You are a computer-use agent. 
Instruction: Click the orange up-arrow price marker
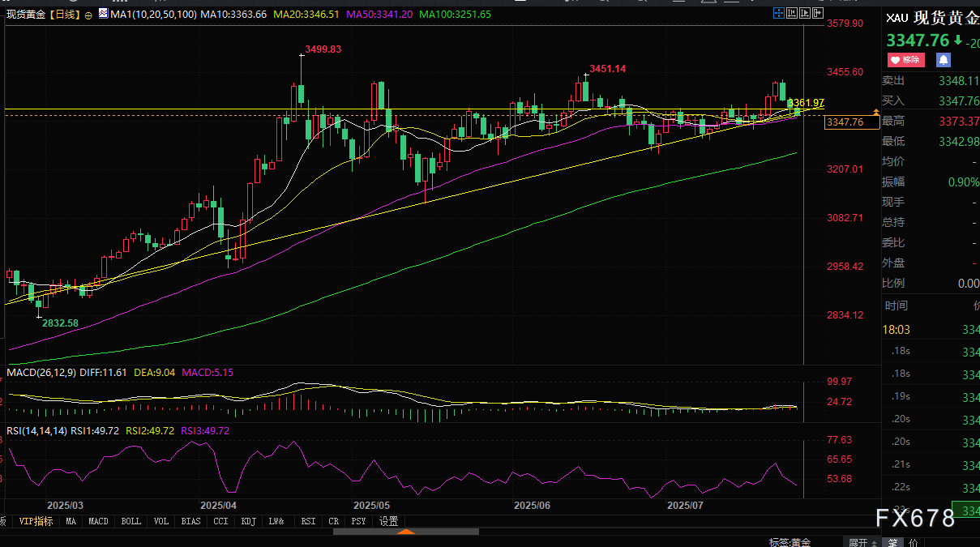pos(875,110)
